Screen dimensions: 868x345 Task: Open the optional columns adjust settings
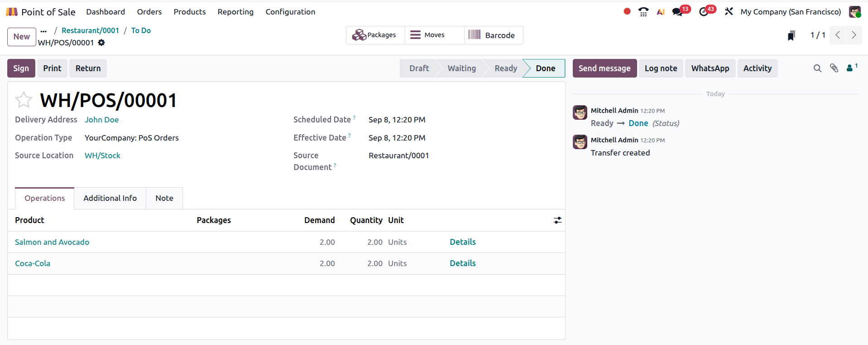point(557,220)
